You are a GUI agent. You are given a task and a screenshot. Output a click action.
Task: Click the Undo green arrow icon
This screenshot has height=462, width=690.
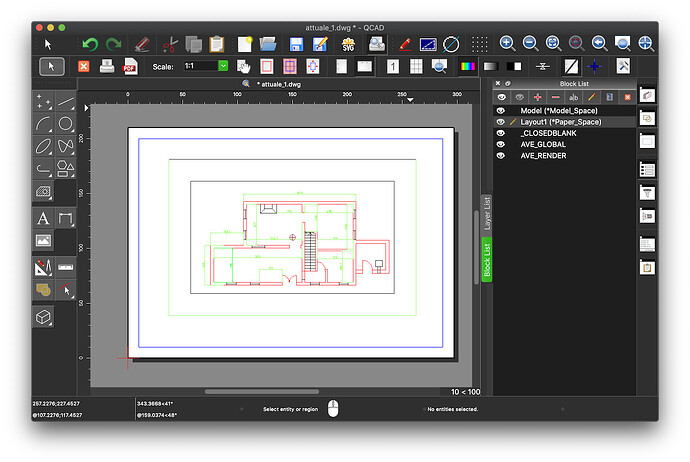pyautogui.click(x=90, y=44)
